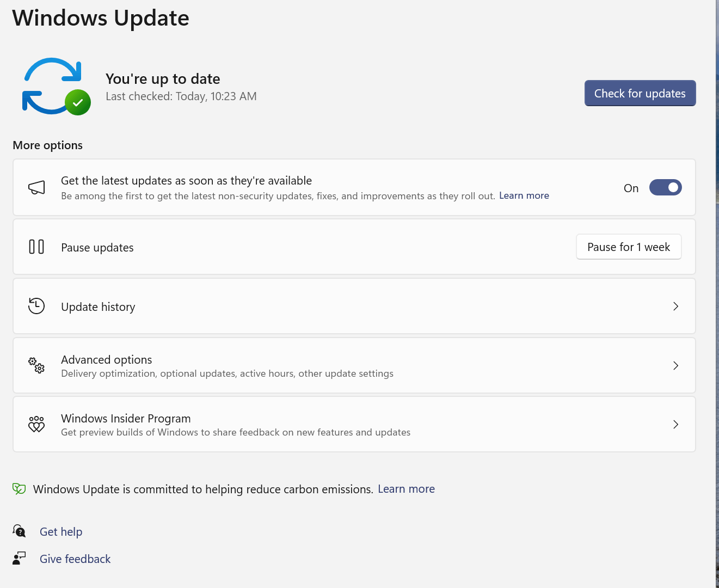Click the green leaf carbon emissions icon
This screenshot has width=719, height=588.
pyautogui.click(x=19, y=489)
